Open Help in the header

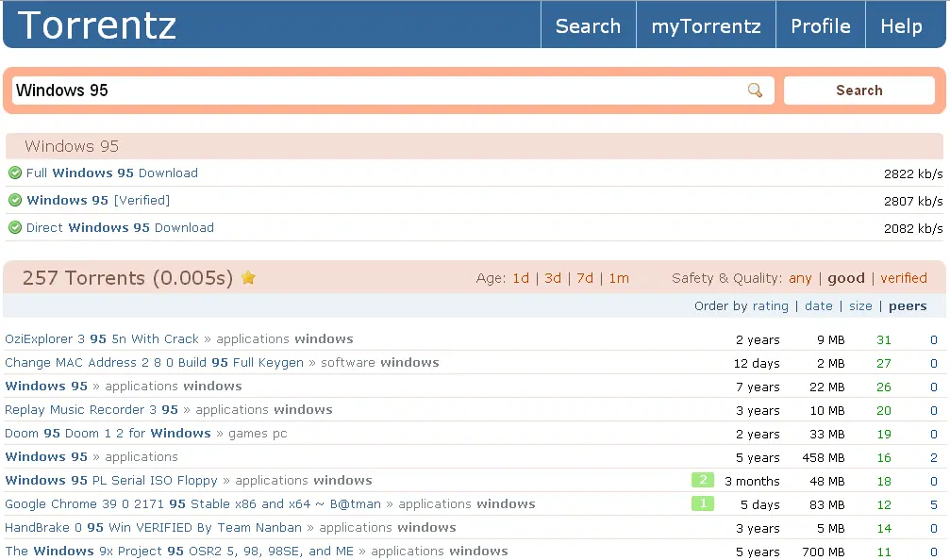click(x=901, y=26)
